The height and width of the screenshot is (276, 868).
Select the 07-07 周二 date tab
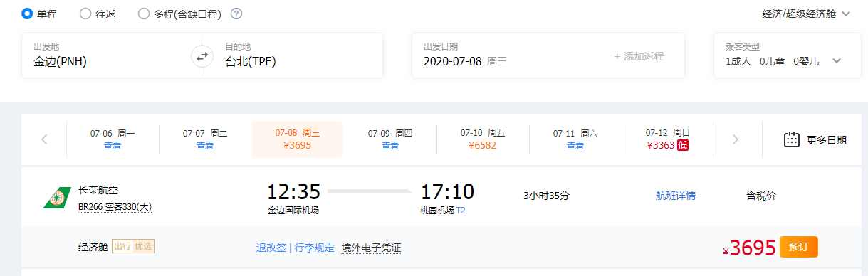(x=205, y=139)
